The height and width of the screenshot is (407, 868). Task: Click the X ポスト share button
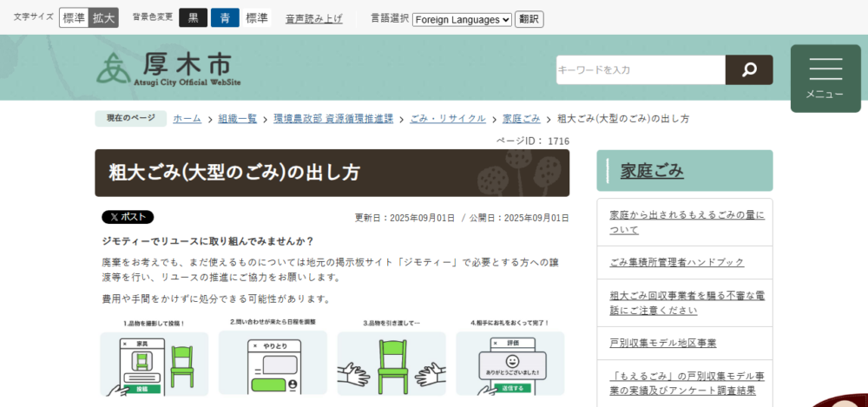tap(128, 217)
